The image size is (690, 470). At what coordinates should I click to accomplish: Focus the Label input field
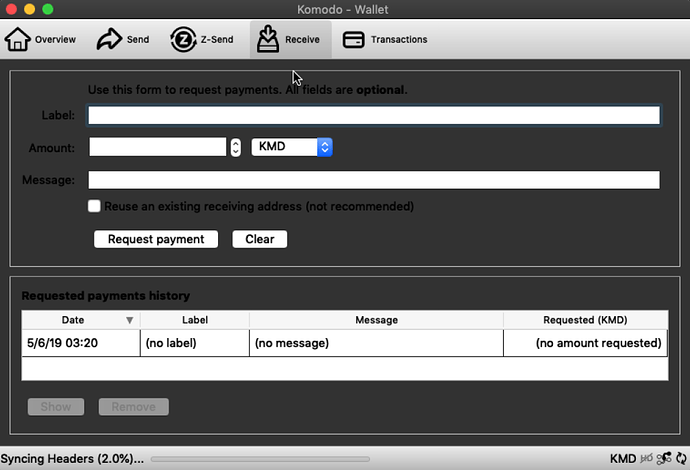click(x=374, y=115)
